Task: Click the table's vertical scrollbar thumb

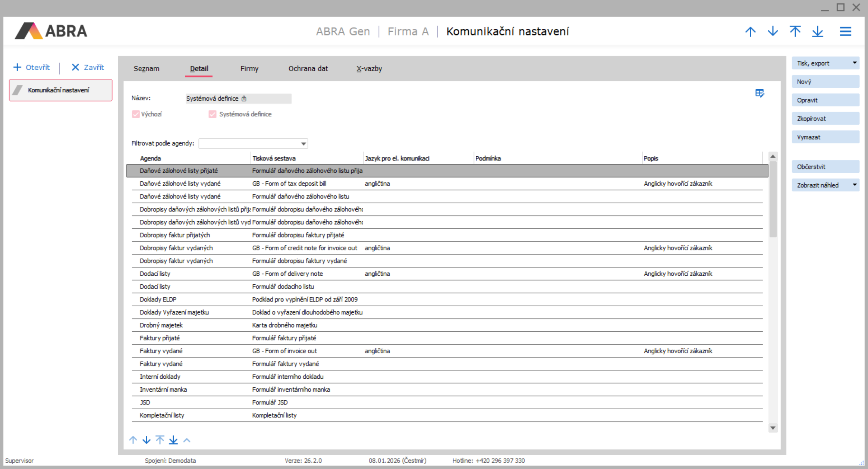Action: point(773,199)
